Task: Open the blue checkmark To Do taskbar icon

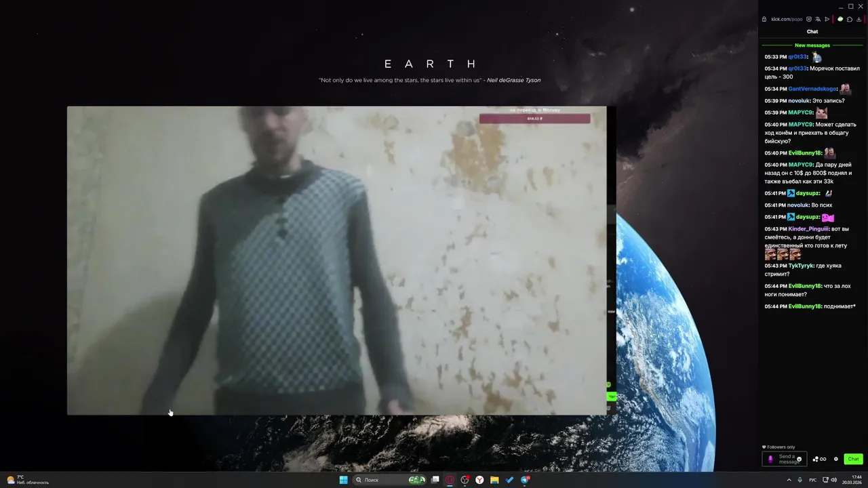Action: [x=509, y=480]
